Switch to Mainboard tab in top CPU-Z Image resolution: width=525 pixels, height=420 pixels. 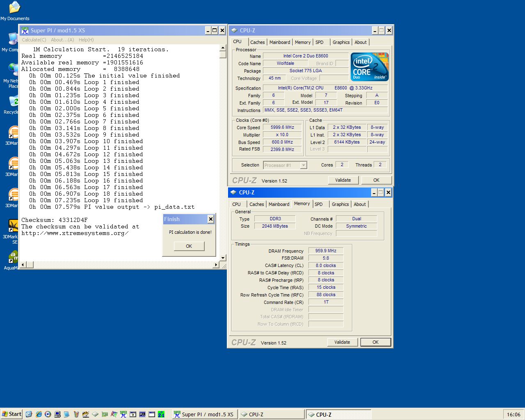point(280,42)
